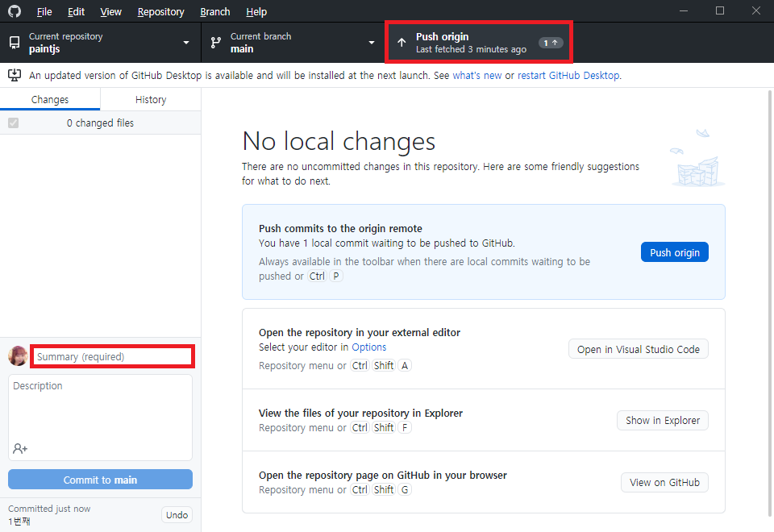The image size is (774, 532).
Task: Switch to the History tab
Action: point(151,99)
